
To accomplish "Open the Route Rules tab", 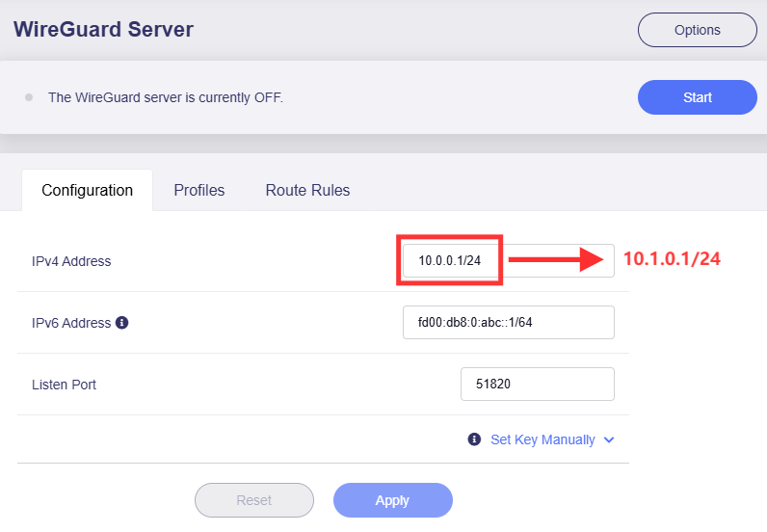I will point(307,191).
